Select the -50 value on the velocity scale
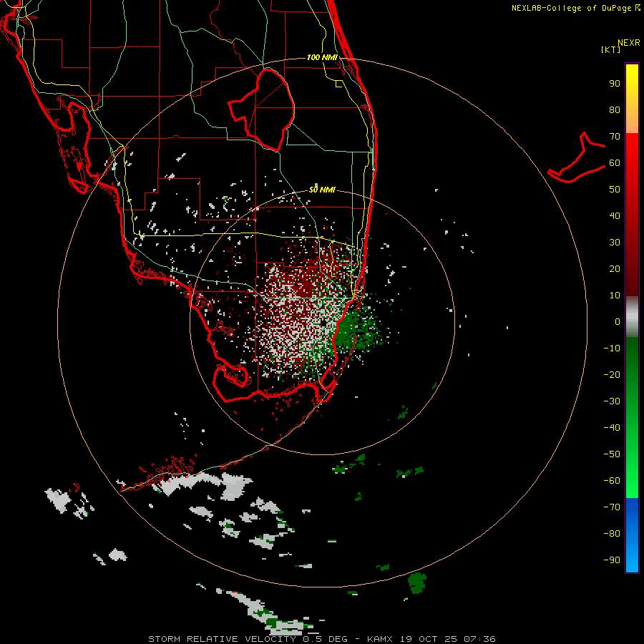 (x=612, y=454)
